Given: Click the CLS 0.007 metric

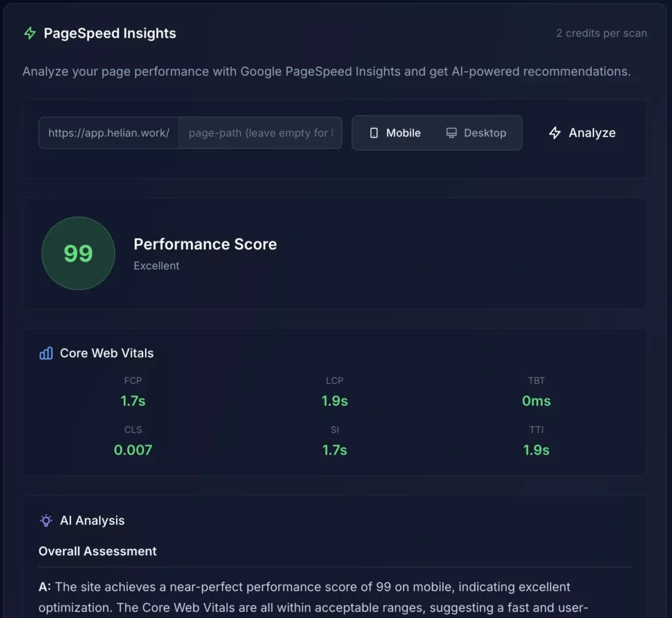Looking at the screenshot, I should click(133, 450).
